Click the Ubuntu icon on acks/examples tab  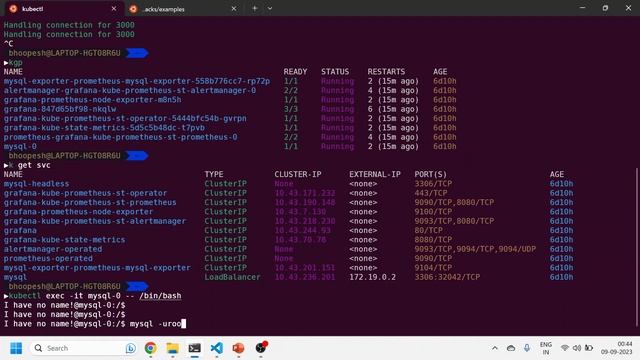pyautogui.click(x=133, y=9)
